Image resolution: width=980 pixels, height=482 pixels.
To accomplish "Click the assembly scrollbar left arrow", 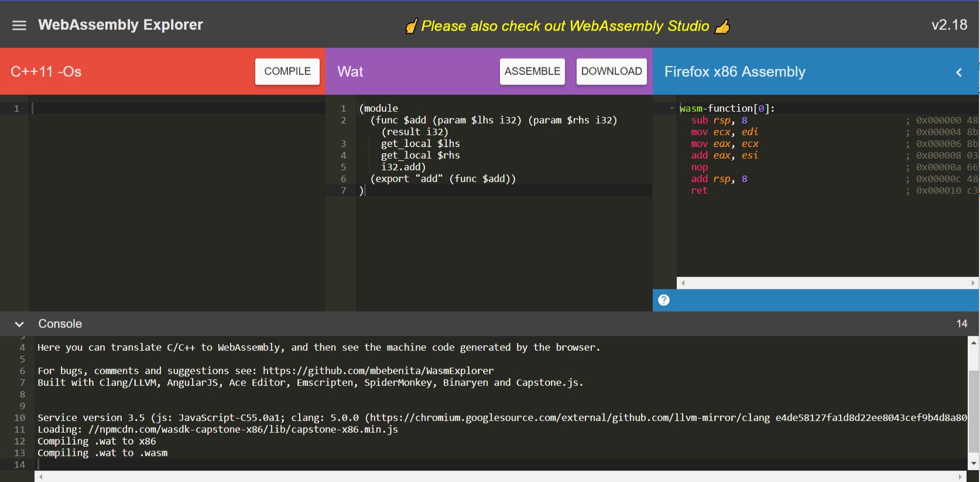I will [683, 283].
